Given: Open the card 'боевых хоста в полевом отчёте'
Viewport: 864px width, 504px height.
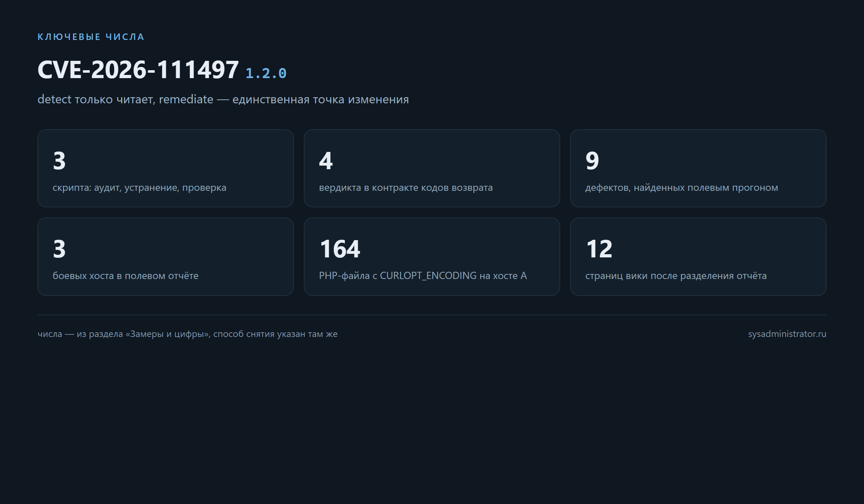Looking at the screenshot, I should pos(166,257).
